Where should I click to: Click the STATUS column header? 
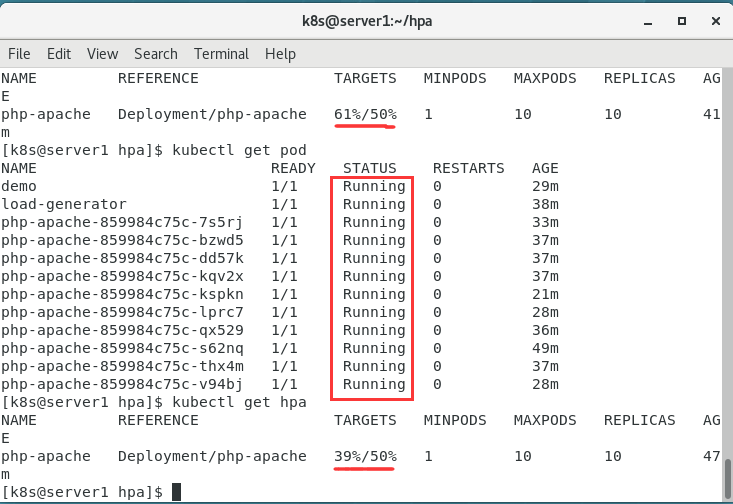(370, 168)
